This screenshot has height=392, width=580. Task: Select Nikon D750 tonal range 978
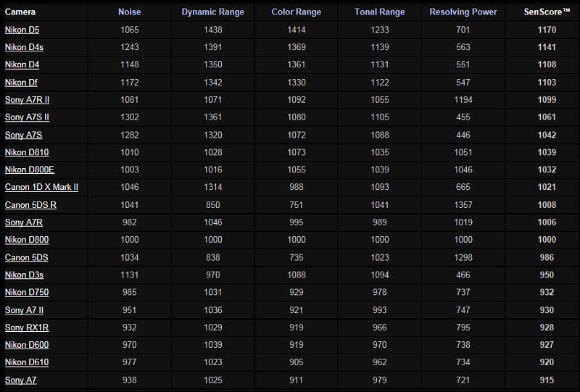(380, 292)
